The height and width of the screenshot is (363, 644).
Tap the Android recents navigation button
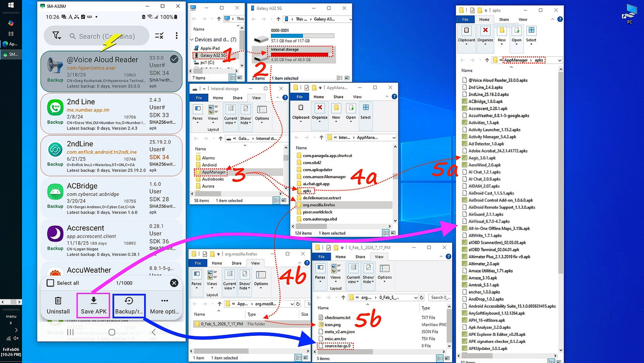coord(70,332)
